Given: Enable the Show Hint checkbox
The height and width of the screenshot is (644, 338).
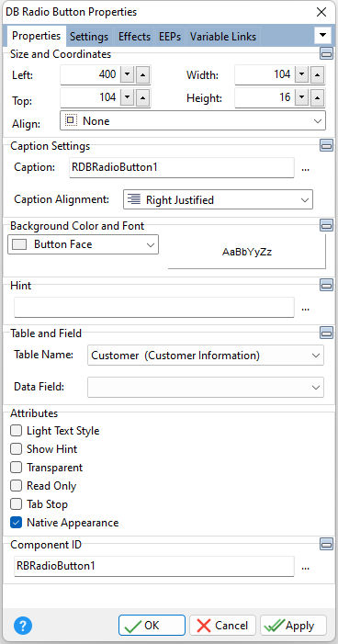Looking at the screenshot, I should pyautogui.click(x=16, y=449).
